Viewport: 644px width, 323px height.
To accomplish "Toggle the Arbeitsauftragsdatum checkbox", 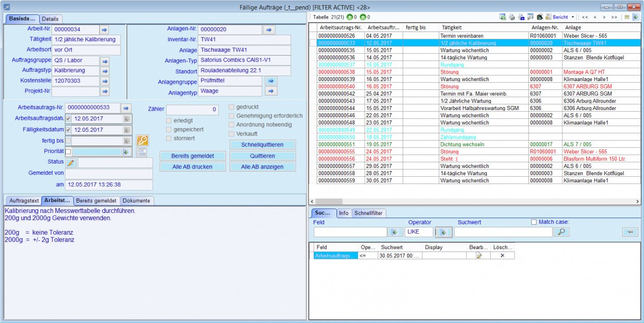I will point(68,119).
